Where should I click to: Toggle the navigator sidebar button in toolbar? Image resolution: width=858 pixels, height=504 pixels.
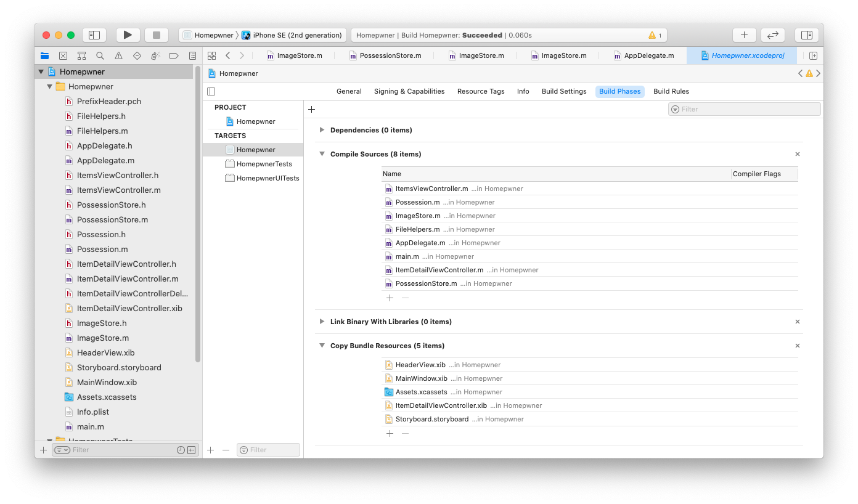click(x=94, y=35)
